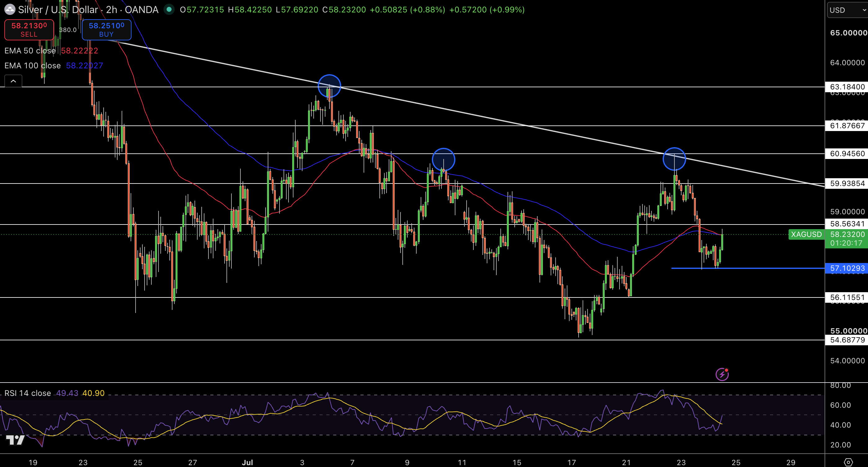The width and height of the screenshot is (868, 467).
Task: Click the Silver / U.S. Dollar symbol title
Action: pos(58,9)
